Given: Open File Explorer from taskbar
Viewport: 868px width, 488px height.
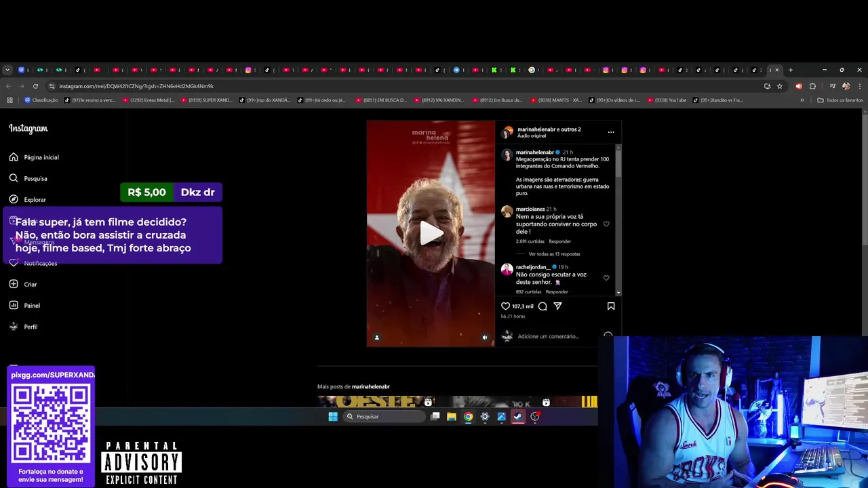Looking at the screenshot, I should point(452,416).
